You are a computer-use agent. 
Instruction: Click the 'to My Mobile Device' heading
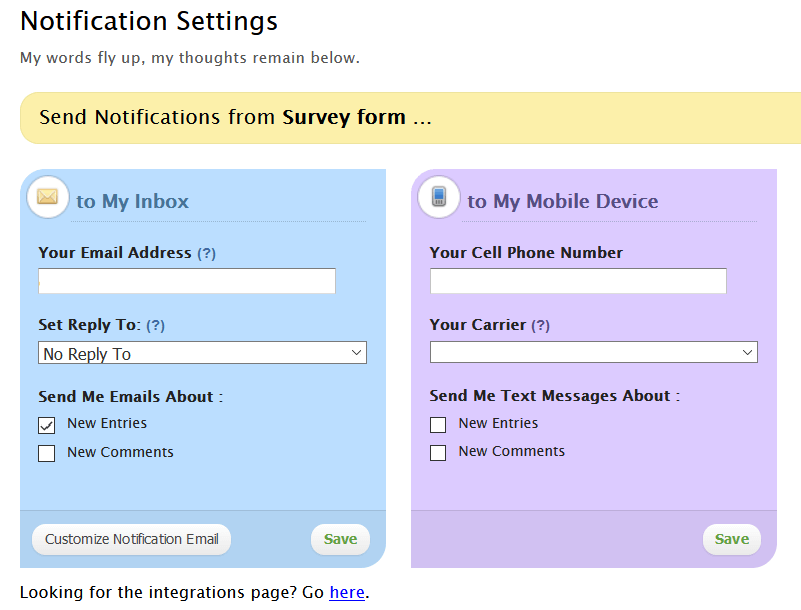pyautogui.click(x=563, y=201)
